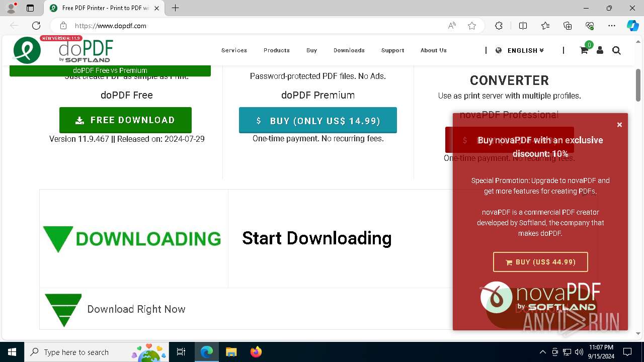Open the notification center
Screen dimensions: 644x362
627,352
